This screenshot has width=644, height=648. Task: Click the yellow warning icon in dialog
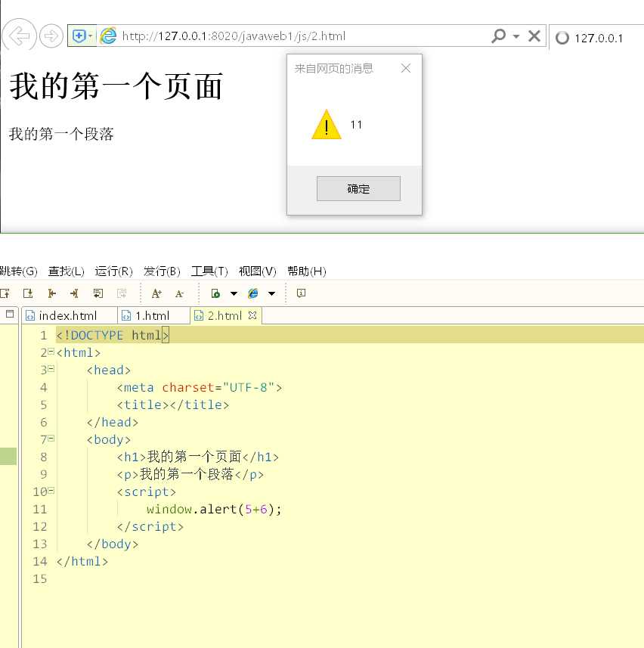[x=327, y=124]
